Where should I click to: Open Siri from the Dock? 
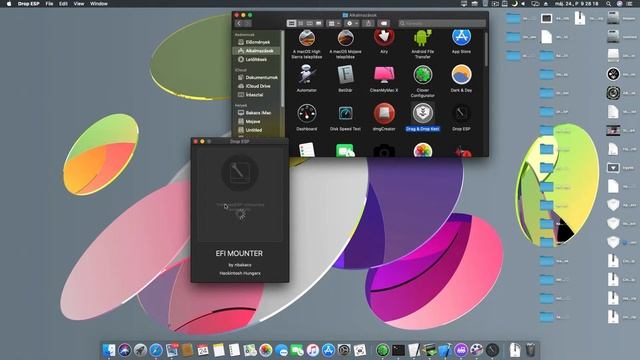(125, 350)
